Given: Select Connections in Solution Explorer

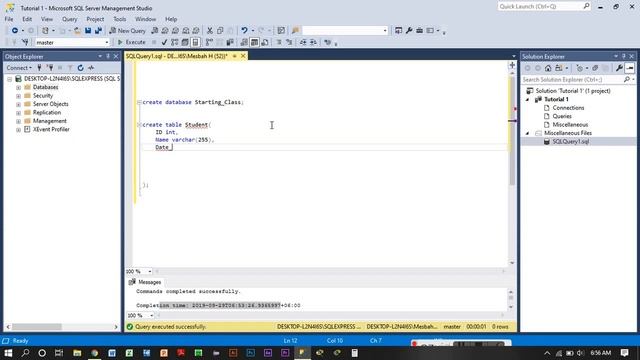Looking at the screenshot, I should click(568, 108).
